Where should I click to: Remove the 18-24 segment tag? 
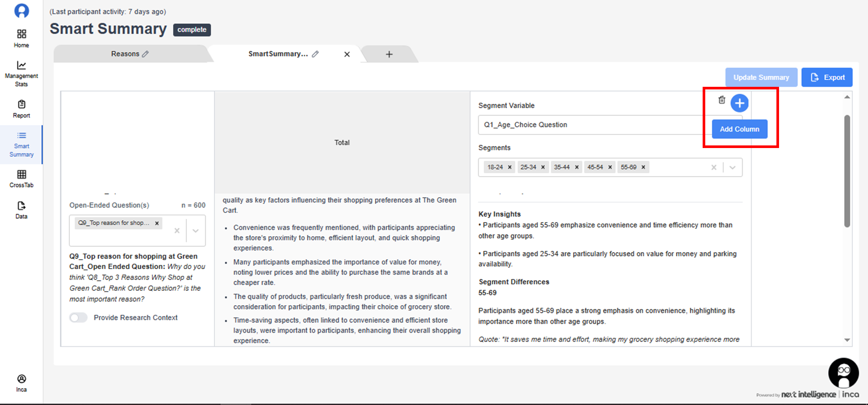510,167
